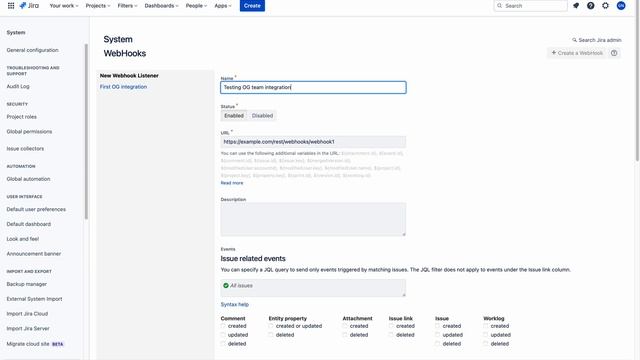Open Audit Log in sidebar

[18, 87]
